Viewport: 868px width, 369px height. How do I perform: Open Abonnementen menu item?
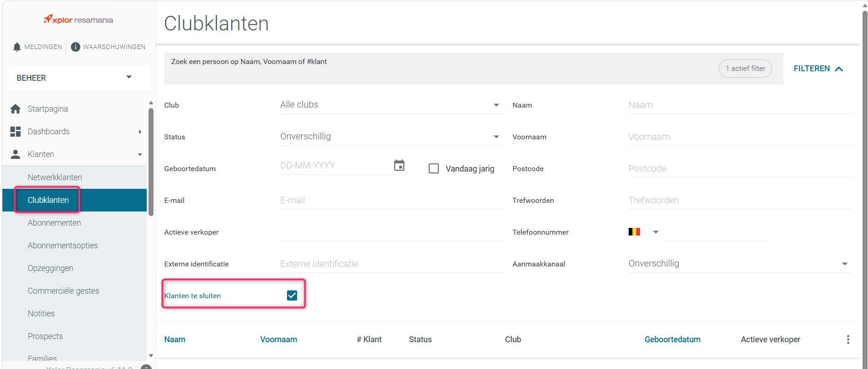(54, 223)
